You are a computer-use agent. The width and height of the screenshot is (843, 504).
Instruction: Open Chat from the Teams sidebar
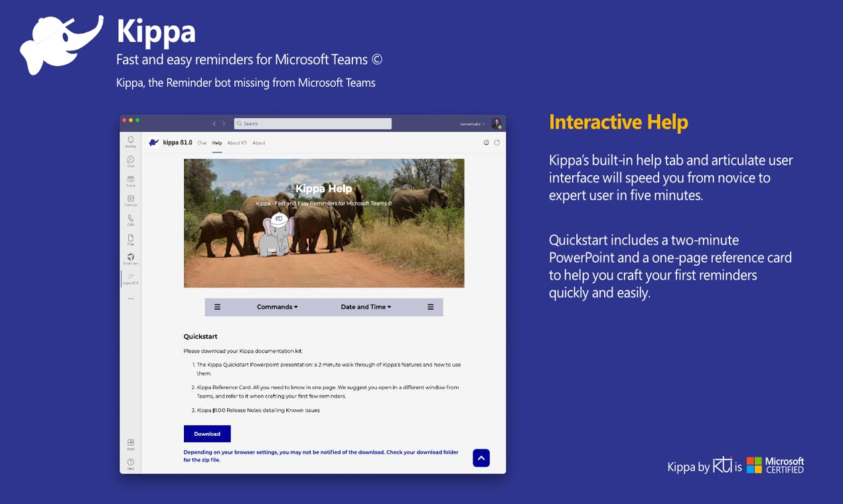pos(131,161)
